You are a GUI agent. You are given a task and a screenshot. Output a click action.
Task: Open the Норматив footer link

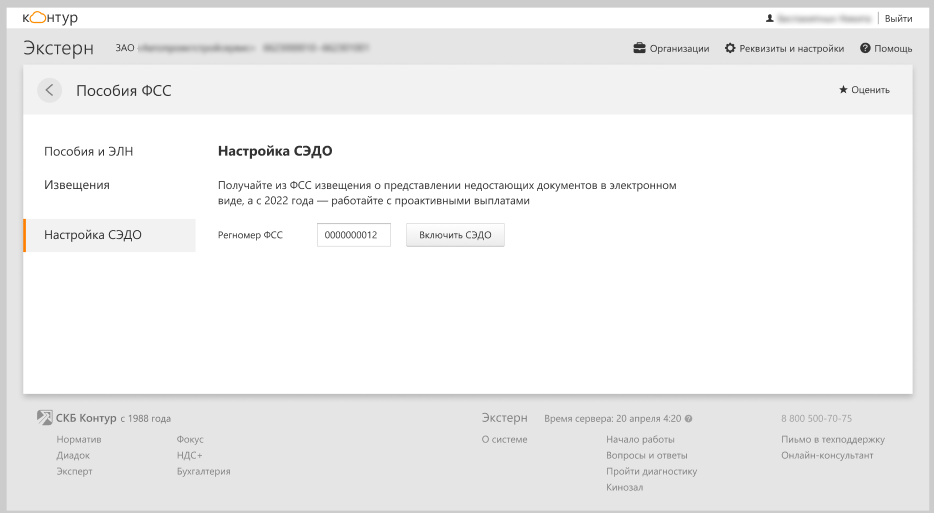[x=79, y=440]
